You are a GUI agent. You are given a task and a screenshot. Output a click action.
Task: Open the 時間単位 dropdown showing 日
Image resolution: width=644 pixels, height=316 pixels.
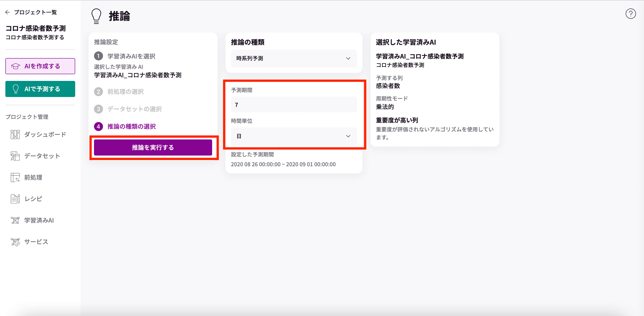pyautogui.click(x=294, y=136)
